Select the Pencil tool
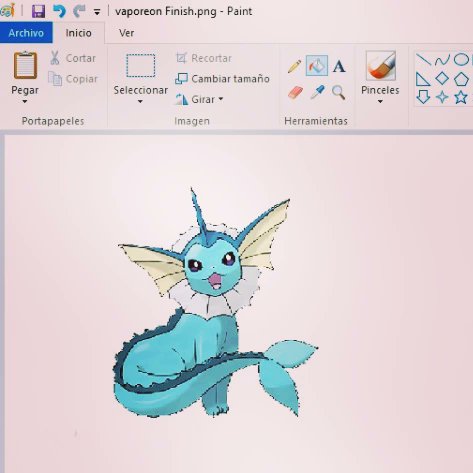Screen dimensions: 473x473 [294, 66]
